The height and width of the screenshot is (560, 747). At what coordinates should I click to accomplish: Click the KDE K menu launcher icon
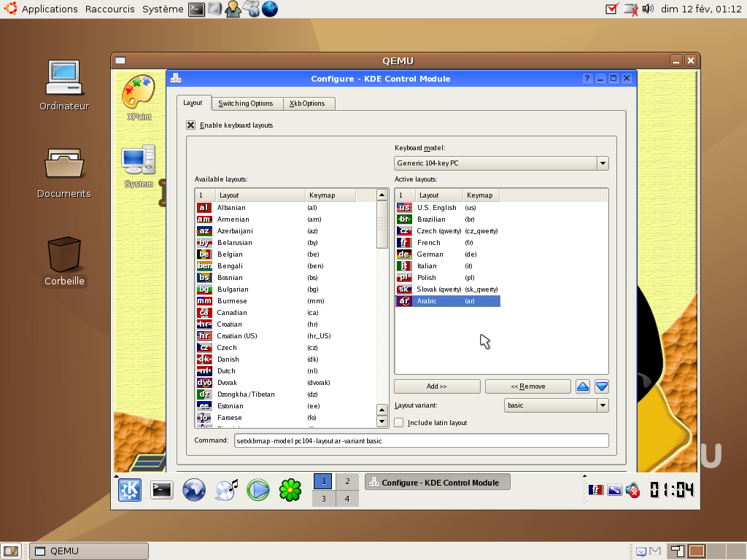pos(130,490)
